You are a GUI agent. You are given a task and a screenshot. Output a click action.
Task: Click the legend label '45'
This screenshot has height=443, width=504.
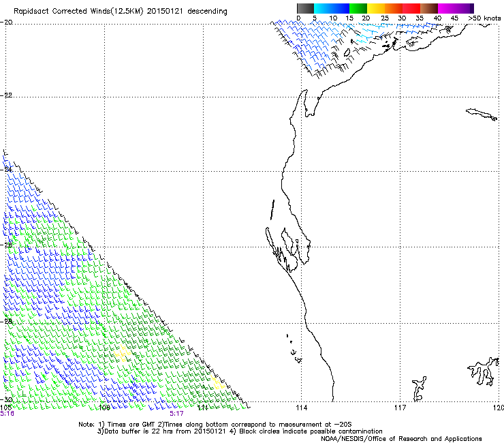[x=454, y=18]
